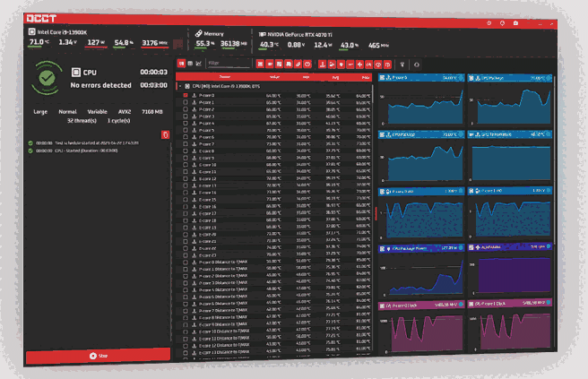The height and width of the screenshot is (379, 588).
Task: Sort by the Value column header
Action: click(274, 77)
